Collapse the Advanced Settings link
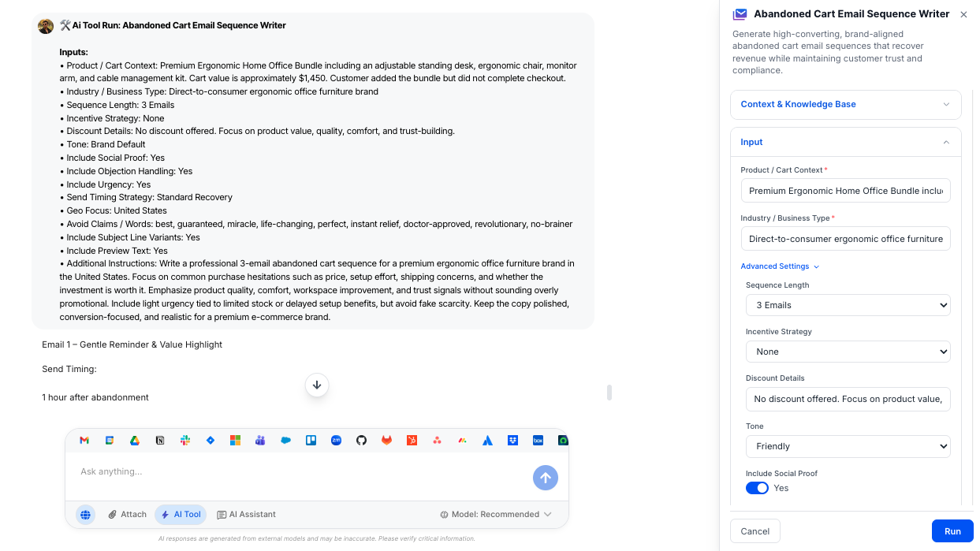This screenshot has height=551, width=980. click(x=779, y=266)
